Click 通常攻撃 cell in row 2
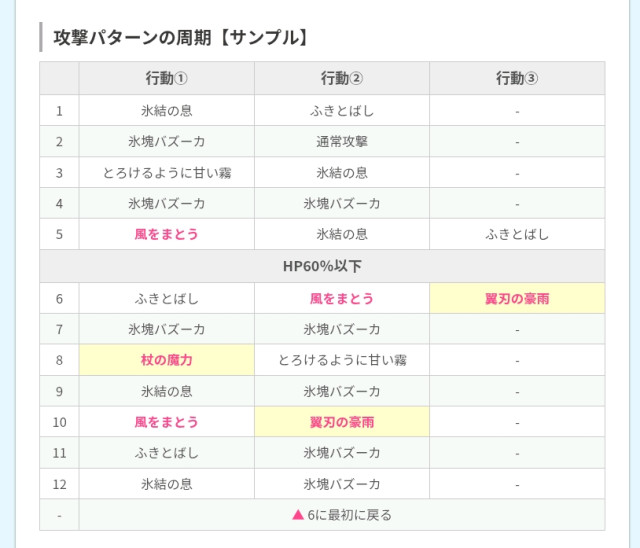Screen dimensions: 640x548 tap(342, 141)
